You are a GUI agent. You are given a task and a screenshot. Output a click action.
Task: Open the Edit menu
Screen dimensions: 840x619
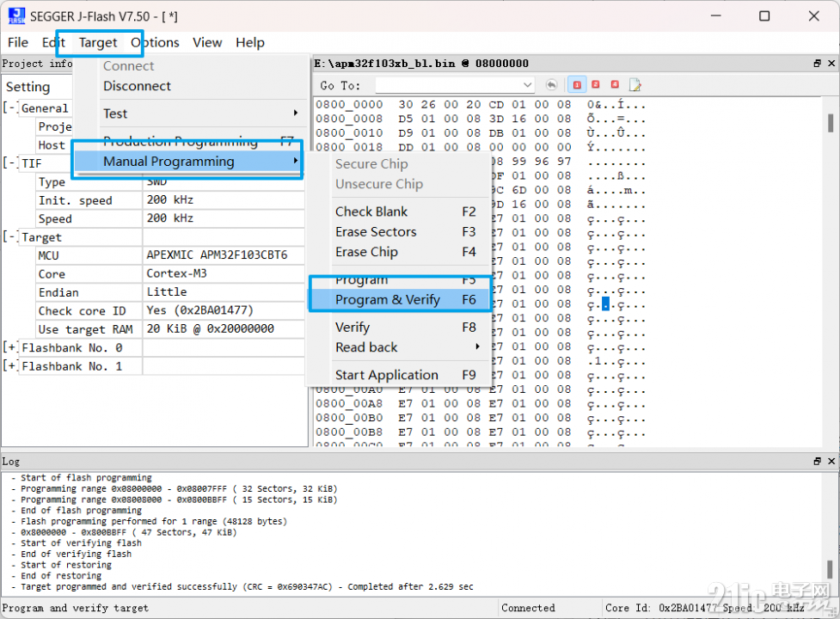click(x=53, y=42)
